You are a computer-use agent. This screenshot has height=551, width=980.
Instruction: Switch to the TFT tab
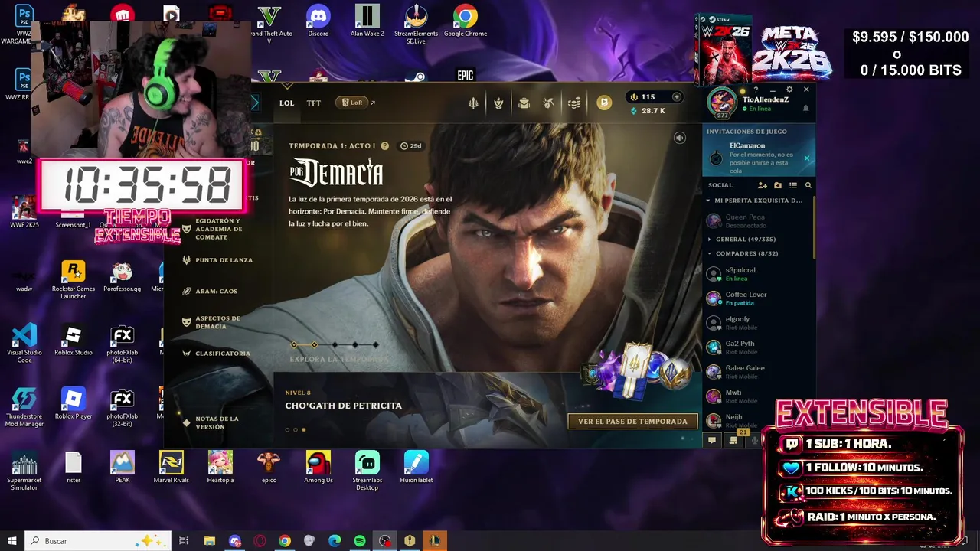pos(314,103)
